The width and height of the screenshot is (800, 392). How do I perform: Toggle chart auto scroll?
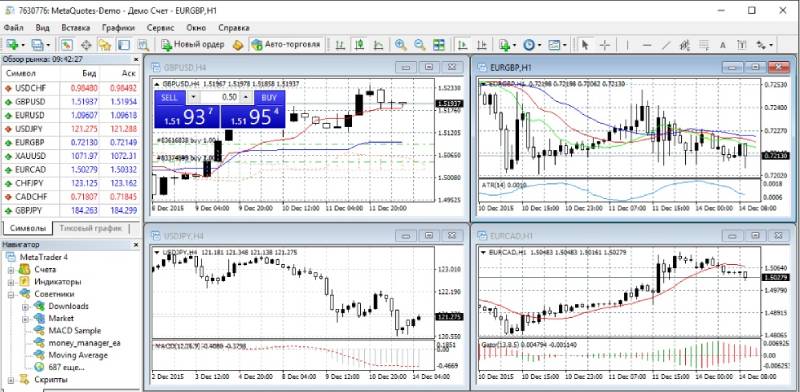coord(462,45)
